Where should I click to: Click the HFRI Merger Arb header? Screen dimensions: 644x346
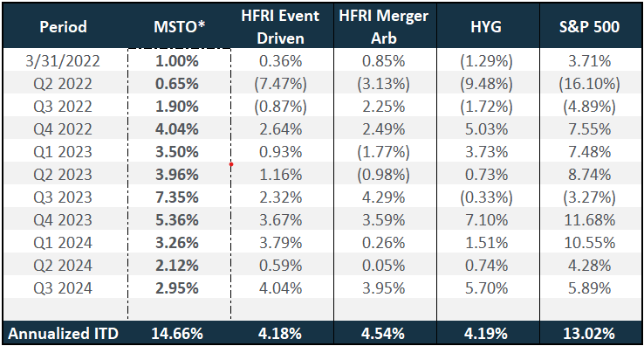pos(384,27)
